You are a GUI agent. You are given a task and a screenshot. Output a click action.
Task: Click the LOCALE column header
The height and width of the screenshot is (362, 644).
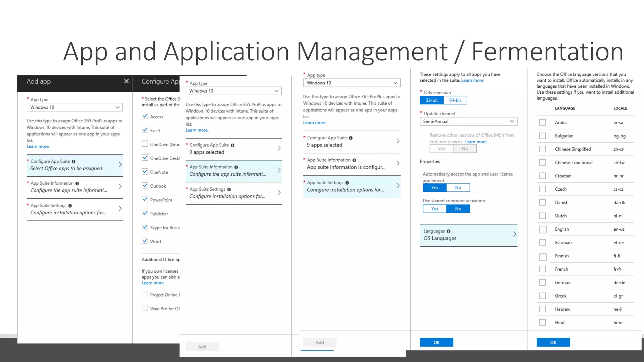pyautogui.click(x=620, y=108)
